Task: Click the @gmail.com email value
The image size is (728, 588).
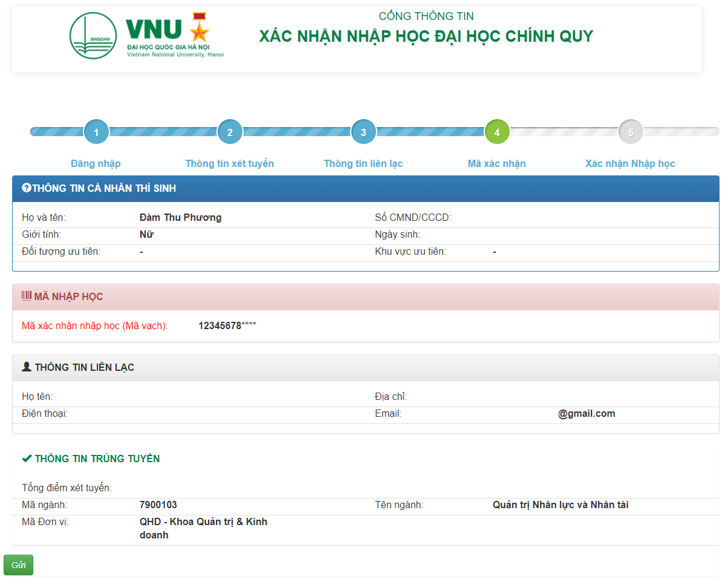Action: pyautogui.click(x=587, y=414)
